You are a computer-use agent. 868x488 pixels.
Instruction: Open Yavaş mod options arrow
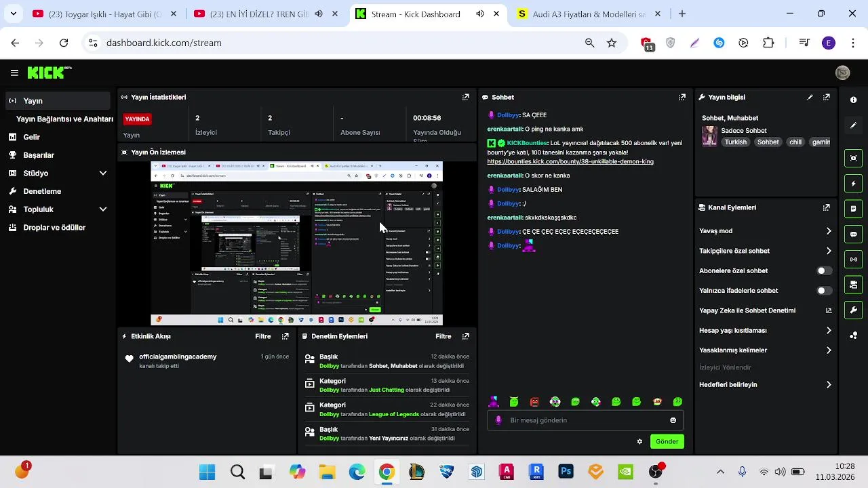829,231
